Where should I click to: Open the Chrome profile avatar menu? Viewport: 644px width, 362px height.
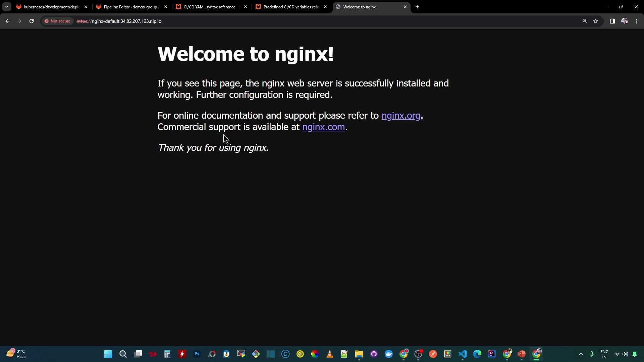624,21
